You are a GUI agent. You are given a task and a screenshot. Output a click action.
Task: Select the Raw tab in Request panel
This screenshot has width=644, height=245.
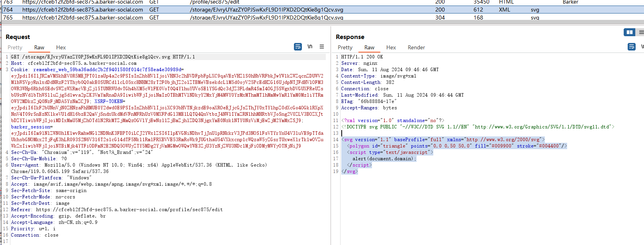(x=39, y=47)
